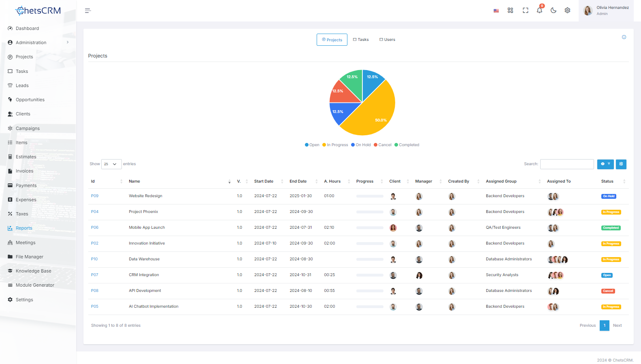Image resolution: width=641 pixels, height=364 pixels.
Task: Expand the Administration sidebar menu
Action: [38, 43]
